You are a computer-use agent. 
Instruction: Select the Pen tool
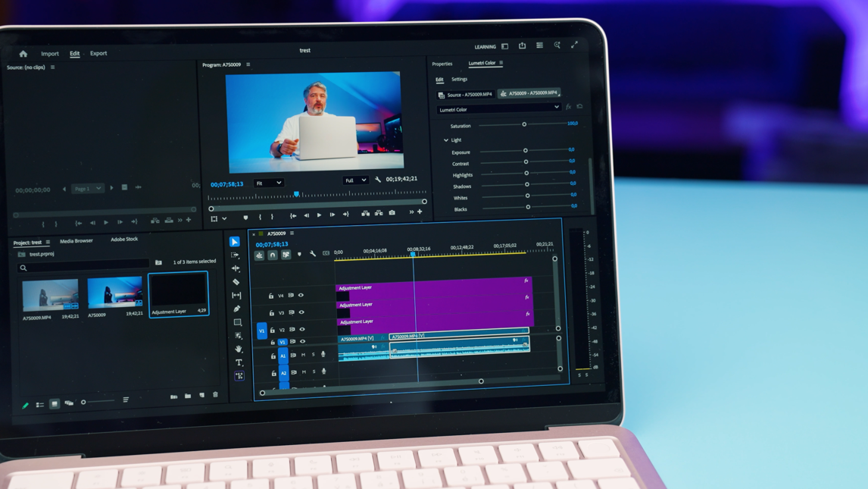pyautogui.click(x=237, y=309)
